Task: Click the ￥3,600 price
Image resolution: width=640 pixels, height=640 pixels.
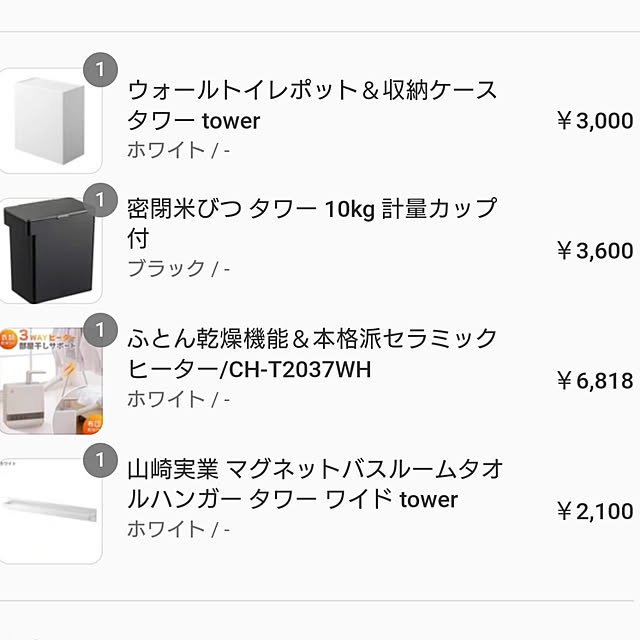Action: point(595,251)
